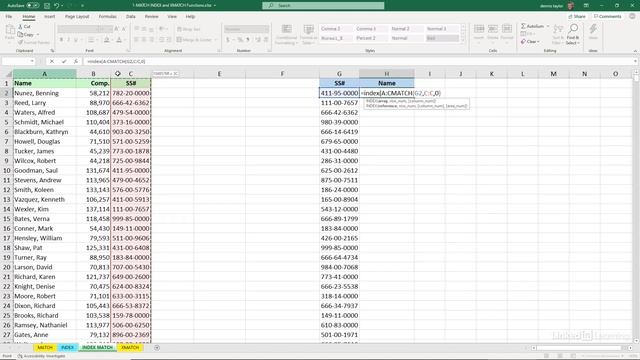This screenshot has width=640, height=360.
Task: Select the Percent 2 cell style
Action: 371,38
